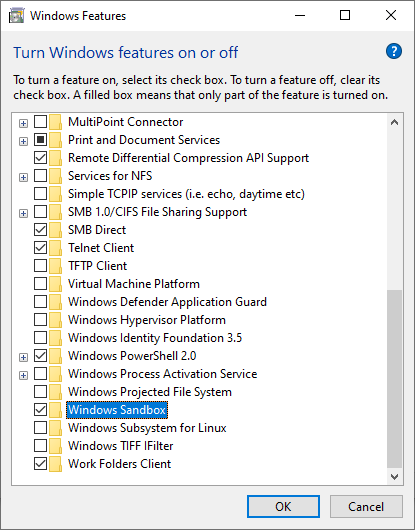Enable the TFTP Client checkbox
The image size is (415, 530).
[41, 266]
